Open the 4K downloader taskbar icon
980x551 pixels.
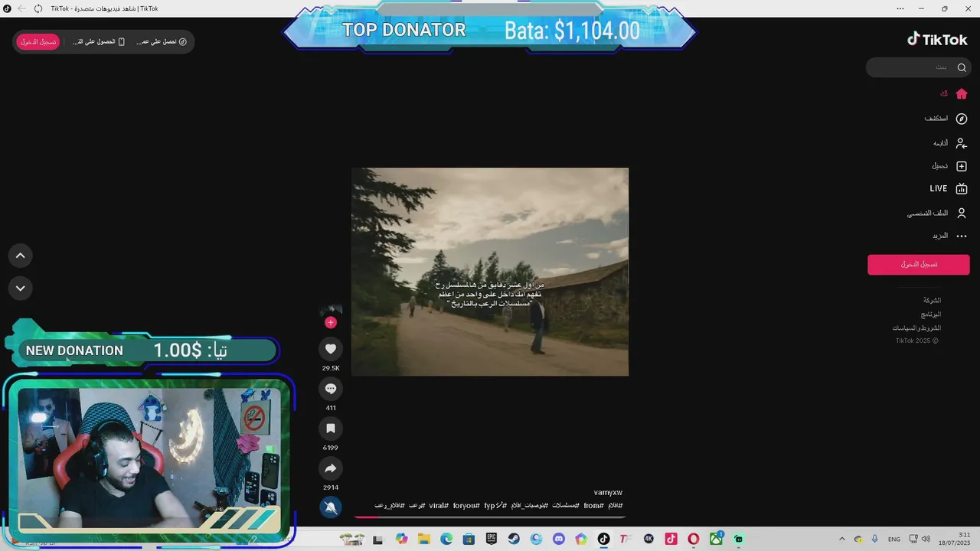point(648,540)
